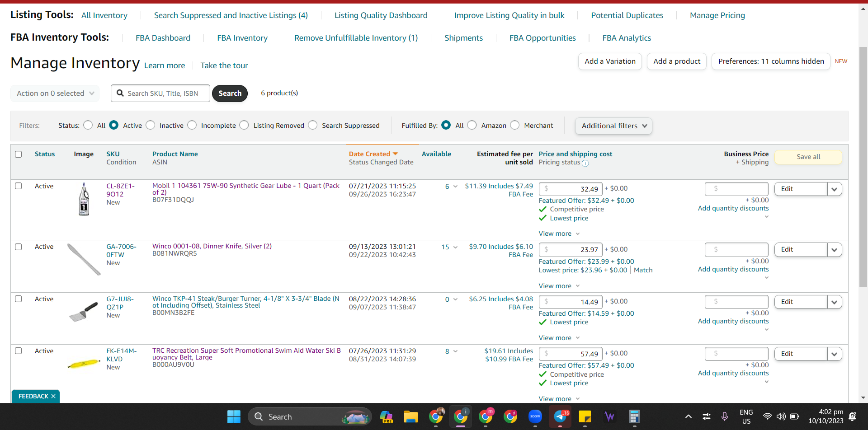Choose the Status 'All' radio button
Screen dimensions: 868x430
pyautogui.click(x=88, y=125)
